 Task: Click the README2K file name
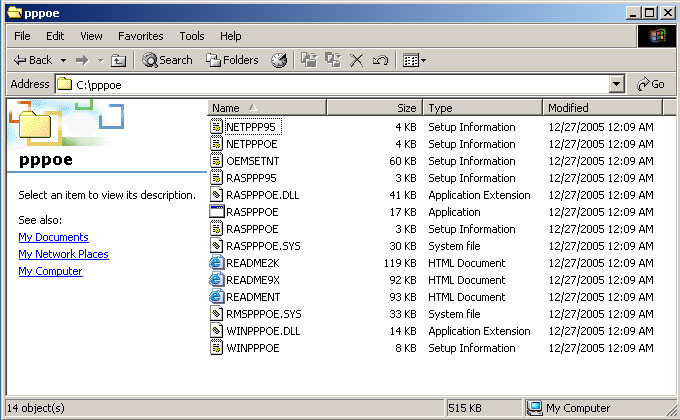pos(252,263)
